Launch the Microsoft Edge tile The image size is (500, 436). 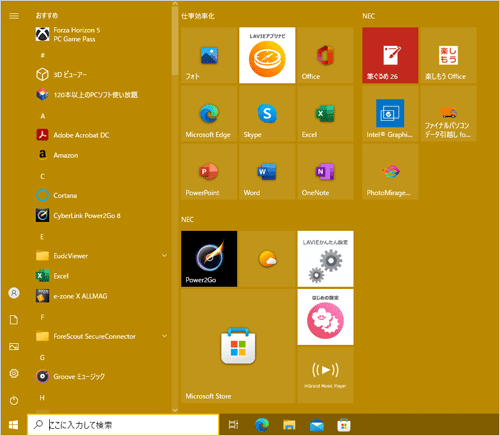[209, 114]
